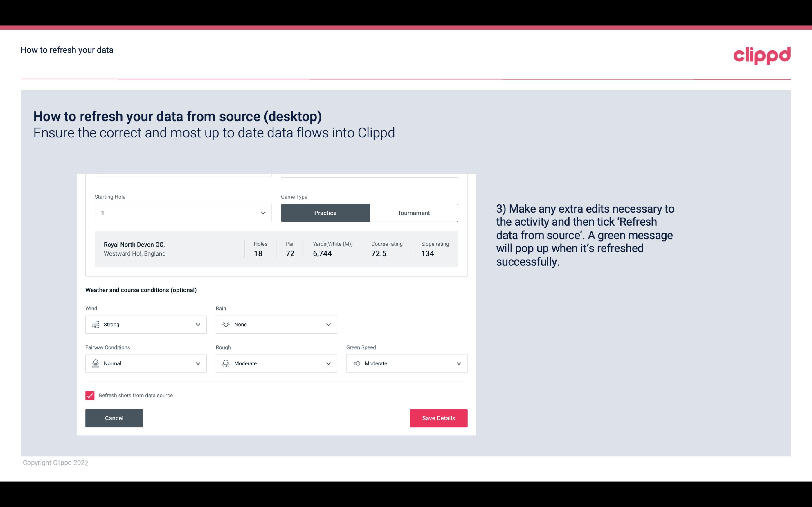Expand the Starting Hole dropdown
Viewport: 812px width, 507px height.
pos(262,213)
